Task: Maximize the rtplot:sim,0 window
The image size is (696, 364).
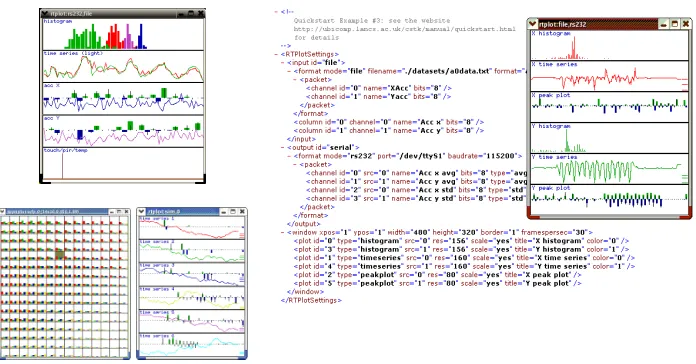Action: point(233,212)
